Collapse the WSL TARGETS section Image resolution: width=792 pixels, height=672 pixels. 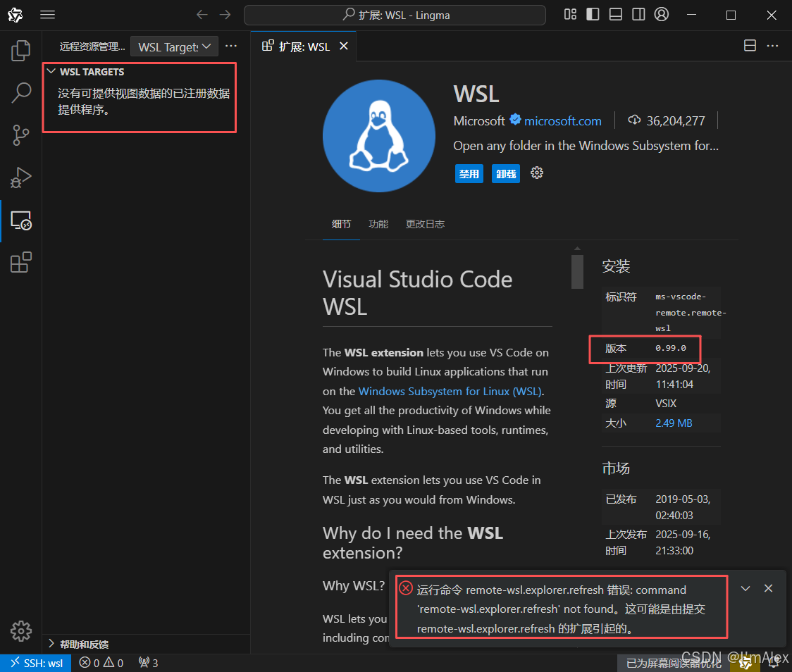pos(51,72)
